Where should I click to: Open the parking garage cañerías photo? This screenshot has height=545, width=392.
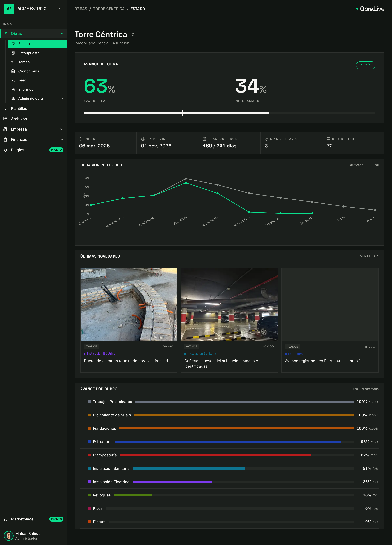(229, 304)
